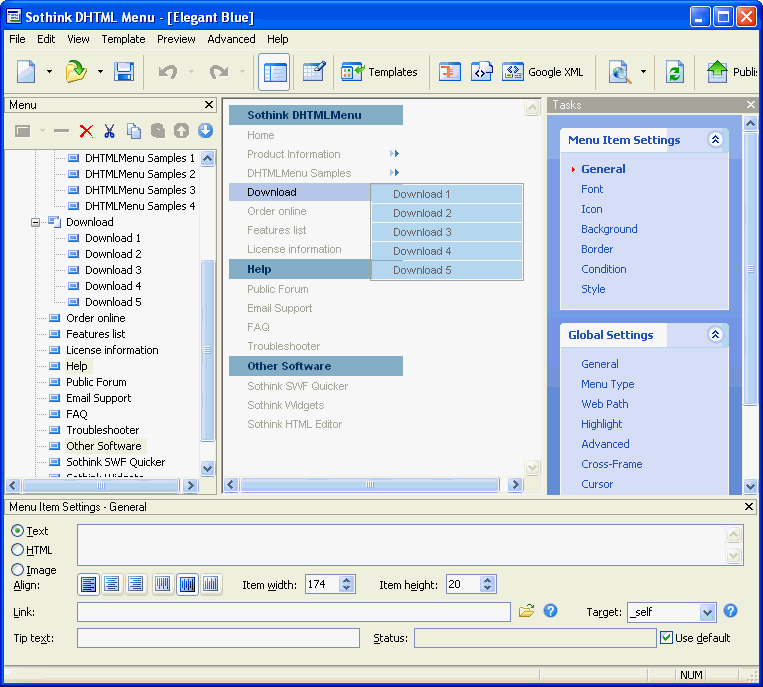The height and width of the screenshot is (687, 763).
Task: Open the Template menu
Action: 123,39
